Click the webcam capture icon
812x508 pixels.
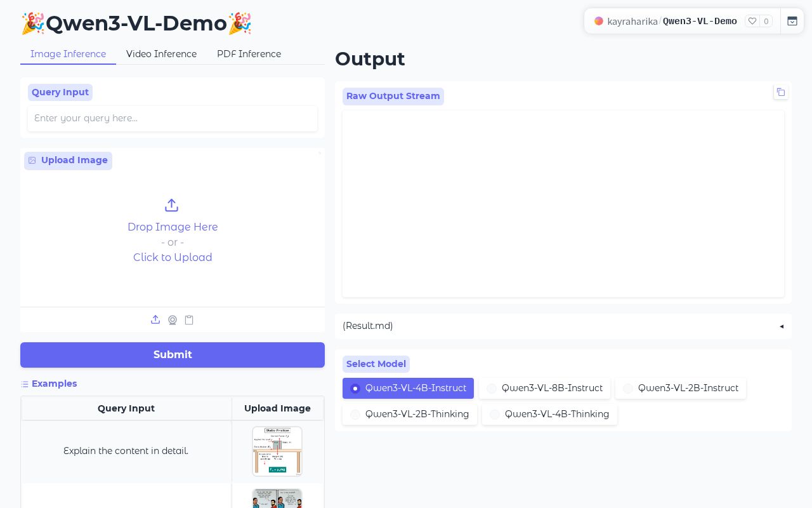click(x=173, y=320)
